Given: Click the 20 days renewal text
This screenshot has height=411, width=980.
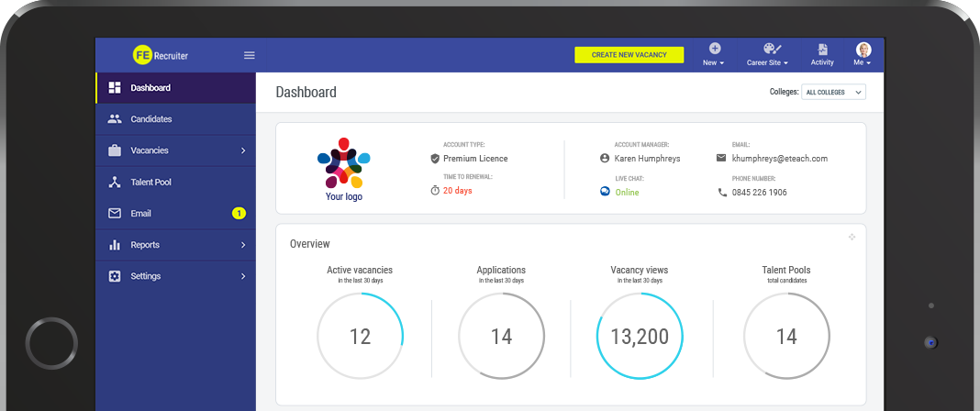Looking at the screenshot, I should coord(458,191).
